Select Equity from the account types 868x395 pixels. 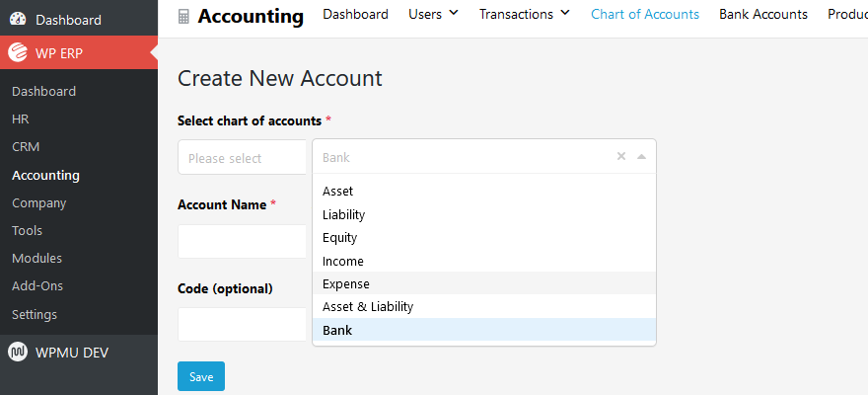coord(484,238)
